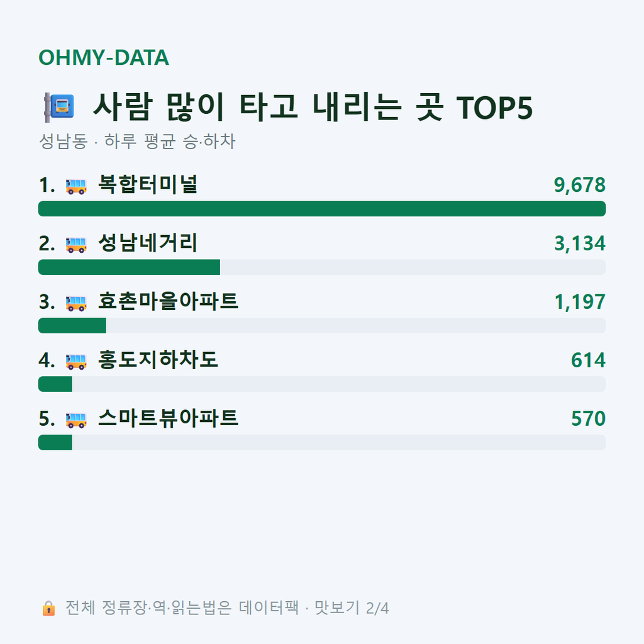The height and width of the screenshot is (644, 644).
Task: Click the bus icon beside 홍도지하차도
Action: point(76,362)
